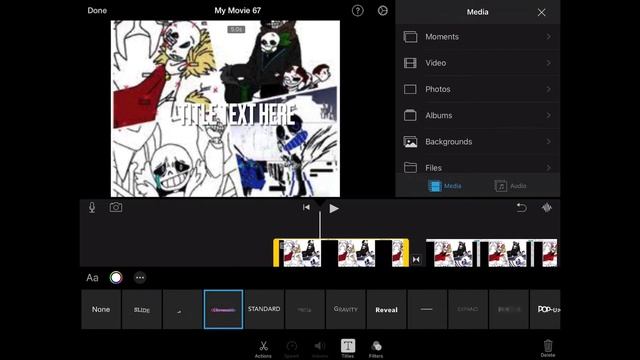Open the Aa font options
The height and width of the screenshot is (360, 640).
click(92, 278)
